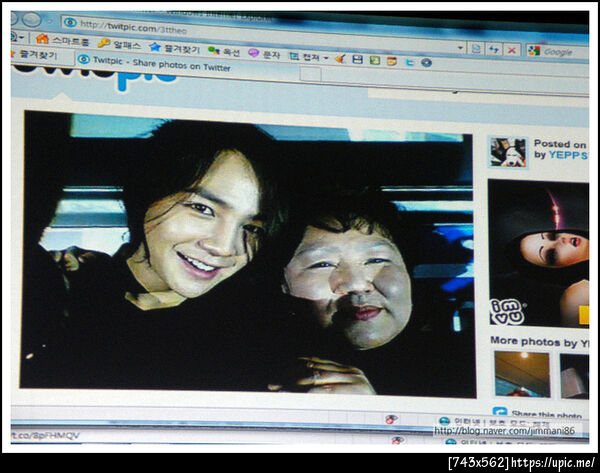Click the Twitpic tab eye favicon
Screen dimensions: 600x473
click(83, 59)
